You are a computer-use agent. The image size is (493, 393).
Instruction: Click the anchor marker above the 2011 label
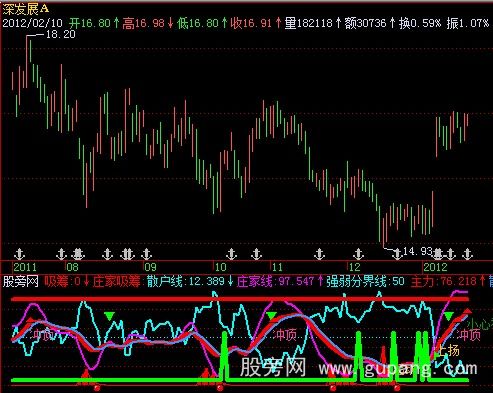pos(20,254)
